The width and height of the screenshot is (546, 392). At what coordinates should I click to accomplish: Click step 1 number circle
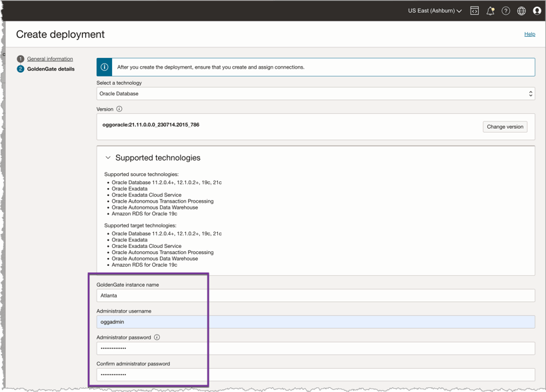pyautogui.click(x=21, y=59)
